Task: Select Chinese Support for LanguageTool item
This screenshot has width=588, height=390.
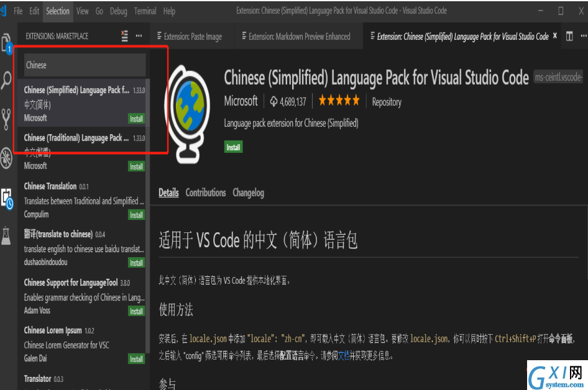Action: click(84, 295)
